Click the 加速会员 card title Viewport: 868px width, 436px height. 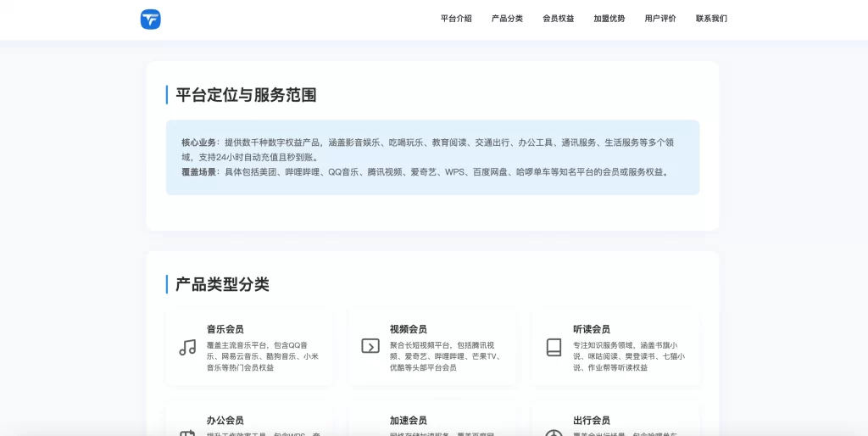coord(408,421)
